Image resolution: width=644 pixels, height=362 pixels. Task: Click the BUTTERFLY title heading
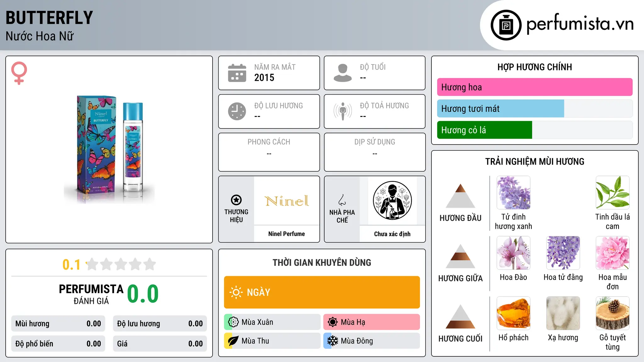(49, 18)
